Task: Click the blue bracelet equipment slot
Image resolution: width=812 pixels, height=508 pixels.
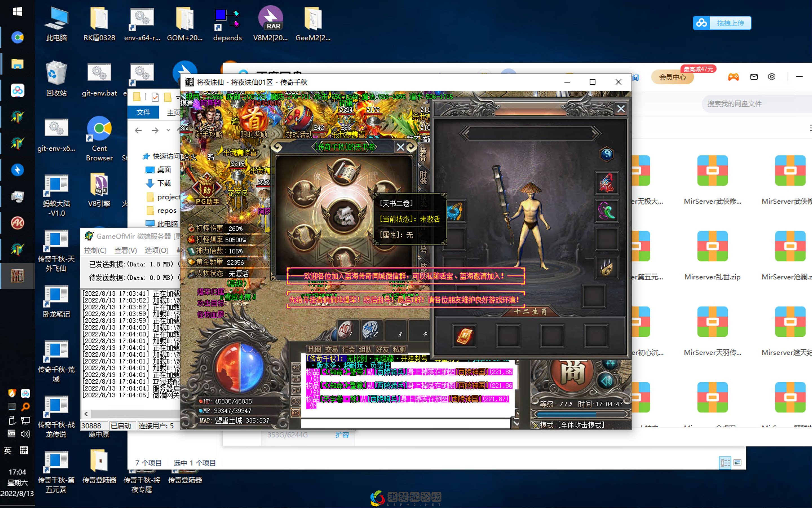Action: click(455, 211)
